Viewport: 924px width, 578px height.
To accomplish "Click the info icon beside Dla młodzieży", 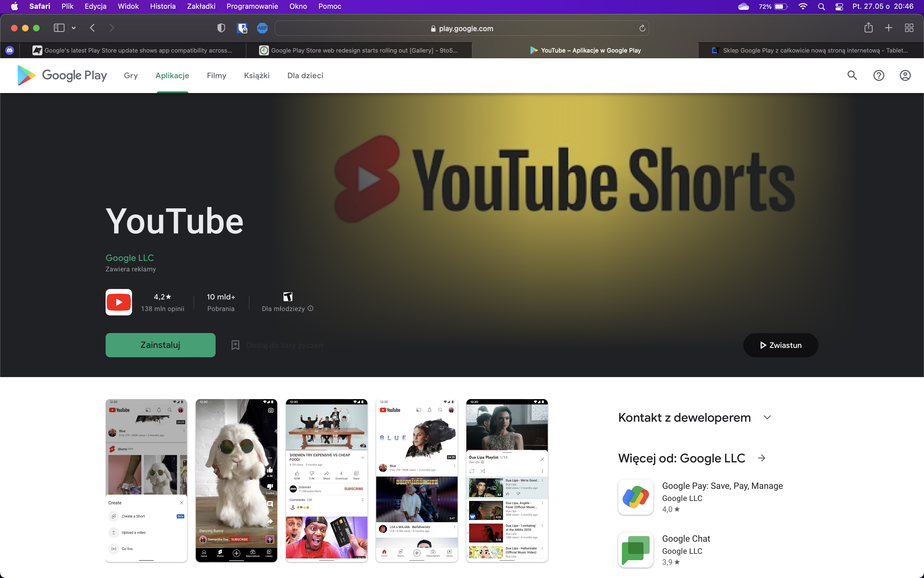I will (x=310, y=309).
